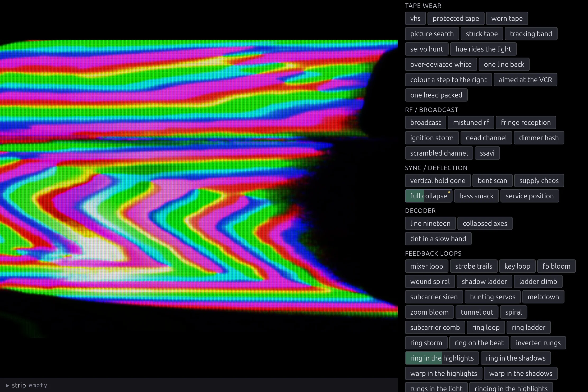588x392 pixels.
Task: Choose the supply chaos preset
Action: [x=539, y=181]
